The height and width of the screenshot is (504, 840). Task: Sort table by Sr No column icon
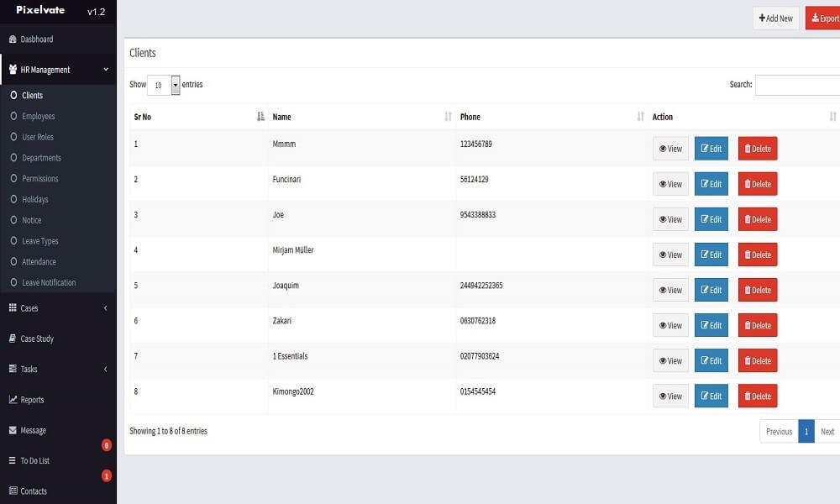(x=260, y=117)
